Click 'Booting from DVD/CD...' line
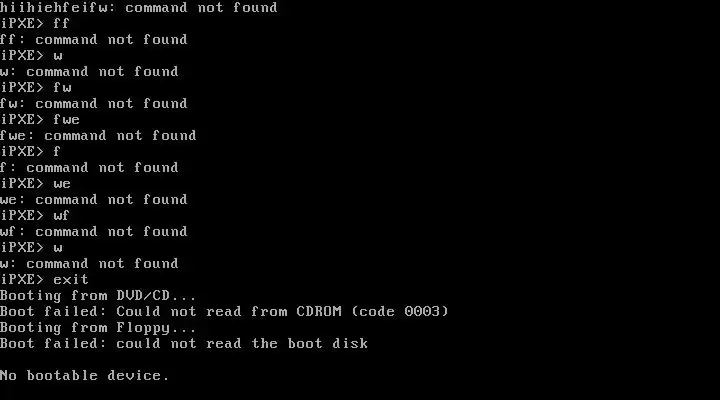Viewport: 720px width, 400px height. click(x=98, y=295)
